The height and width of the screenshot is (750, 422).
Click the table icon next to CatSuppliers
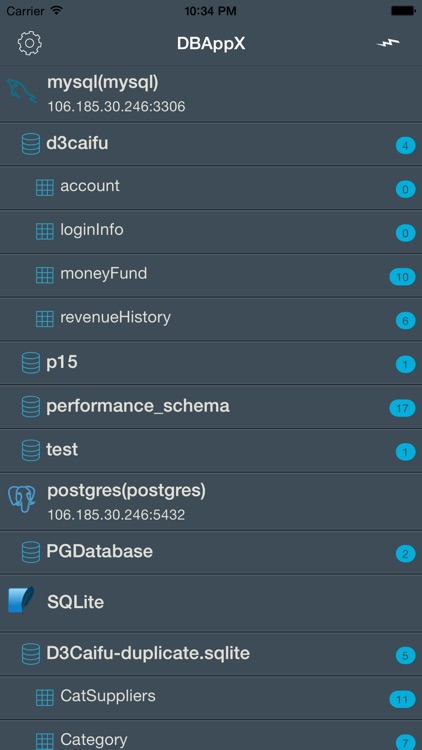coord(45,697)
